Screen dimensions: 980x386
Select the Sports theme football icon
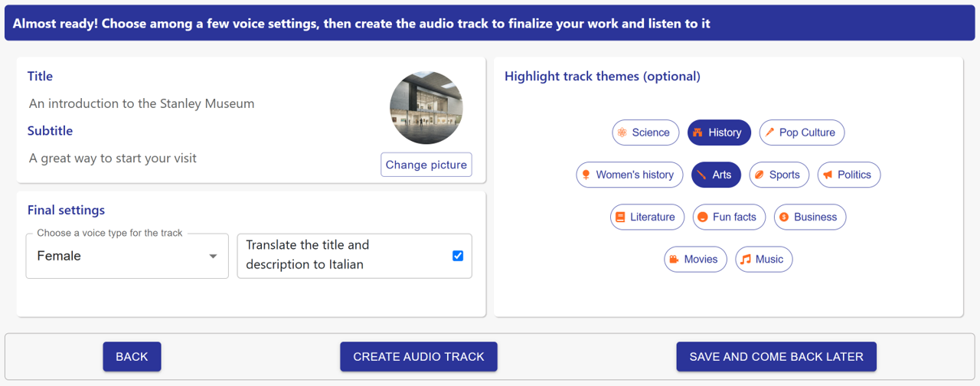click(759, 175)
